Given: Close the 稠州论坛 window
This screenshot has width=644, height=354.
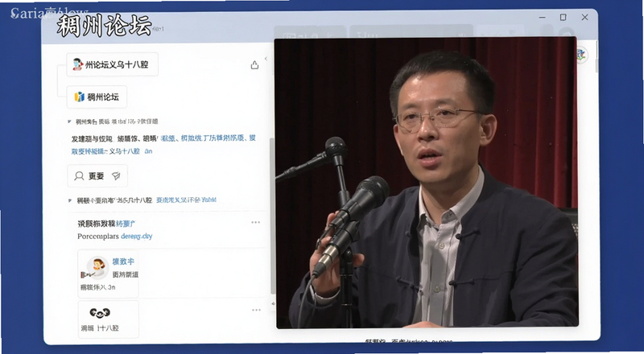Looking at the screenshot, I should pos(585,17).
